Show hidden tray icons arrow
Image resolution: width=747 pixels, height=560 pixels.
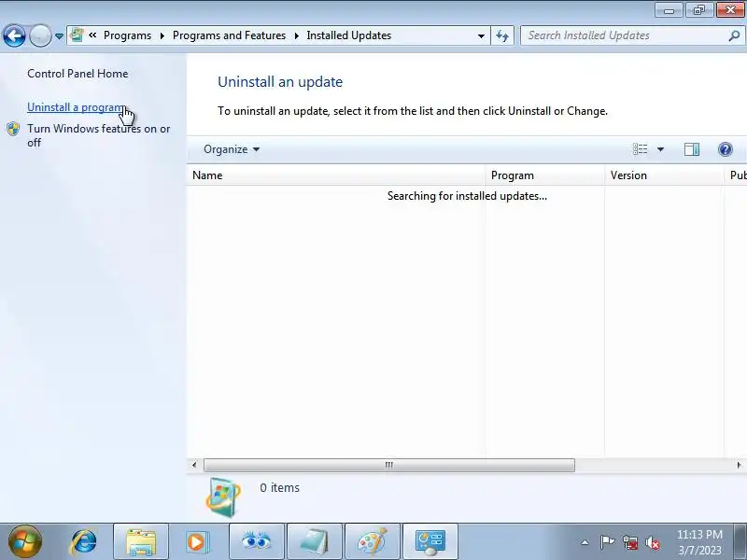coord(585,542)
